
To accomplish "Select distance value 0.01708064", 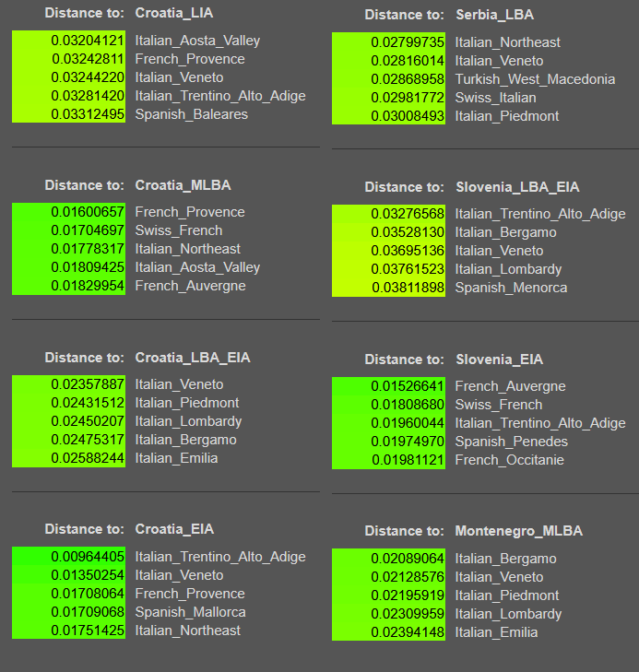I will coord(88,593).
